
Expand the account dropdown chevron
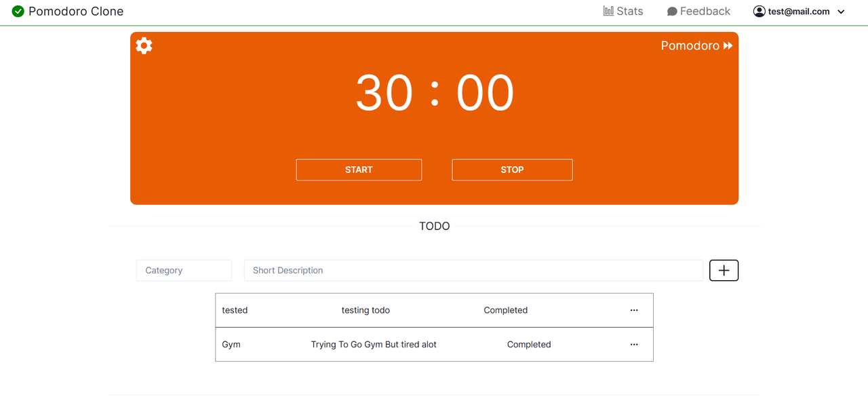coord(842,12)
